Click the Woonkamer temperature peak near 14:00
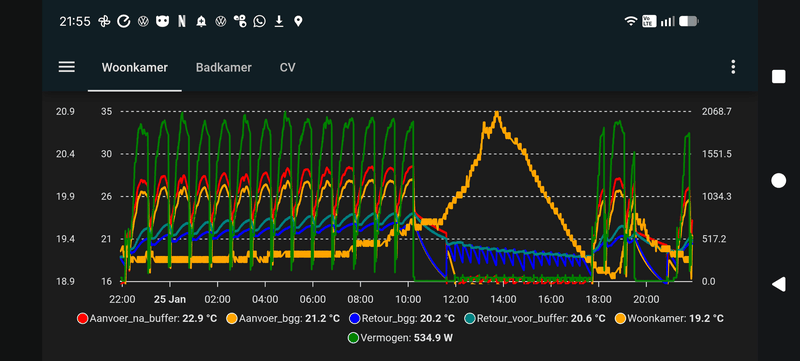Screen dimensions: 800x361 click(x=496, y=113)
